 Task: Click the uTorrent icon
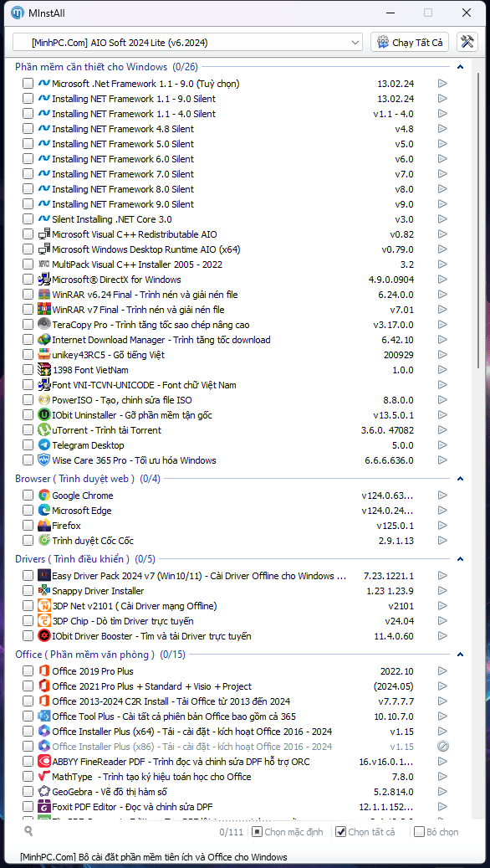tap(44, 430)
